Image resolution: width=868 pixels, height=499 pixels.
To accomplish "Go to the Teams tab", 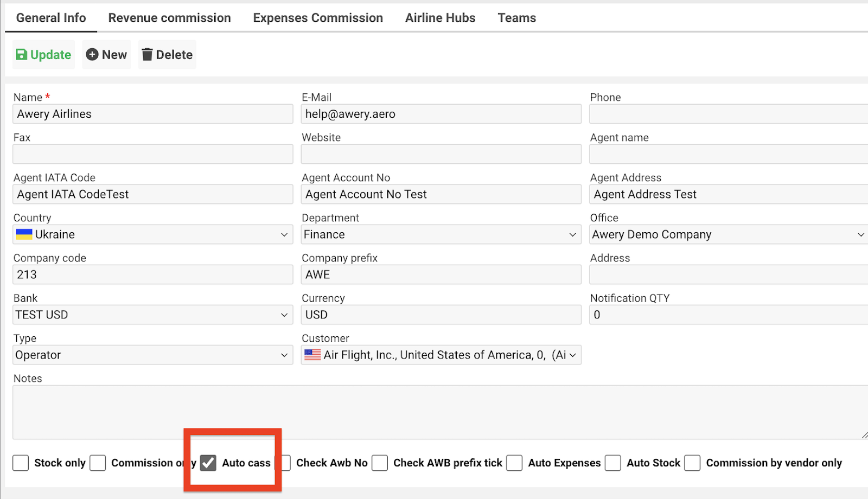I will click(516, 18).
